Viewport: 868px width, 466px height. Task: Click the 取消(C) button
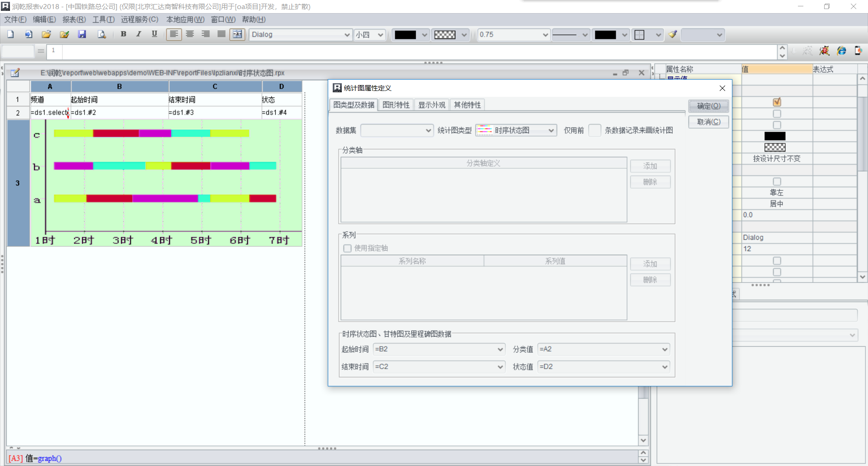(x=708, y=122)
